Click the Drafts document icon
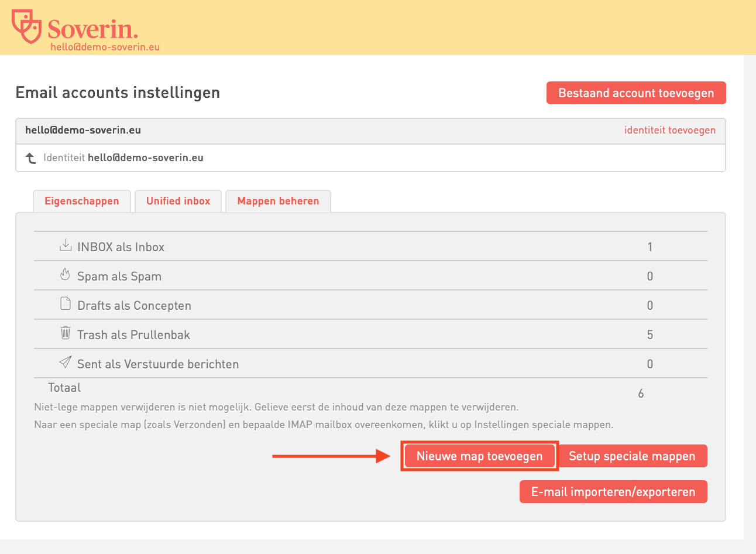The height and width of the screenshot is (554, 756). (x=66, y=304)
